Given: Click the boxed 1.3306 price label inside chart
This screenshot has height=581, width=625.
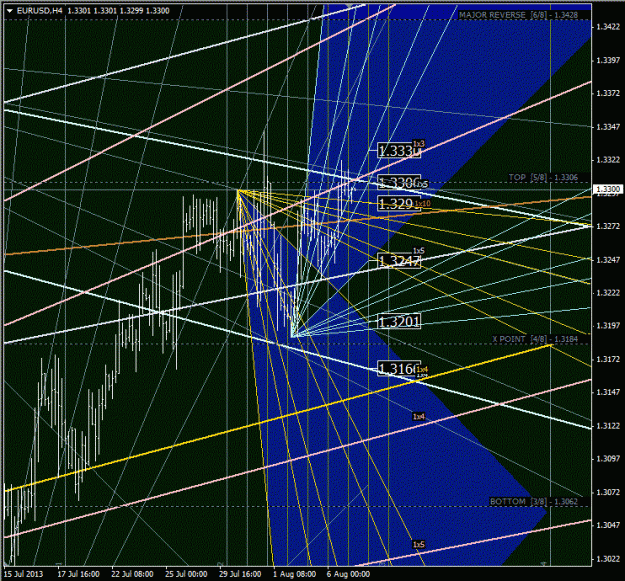Looking at the screenshot, I should 399,182.
